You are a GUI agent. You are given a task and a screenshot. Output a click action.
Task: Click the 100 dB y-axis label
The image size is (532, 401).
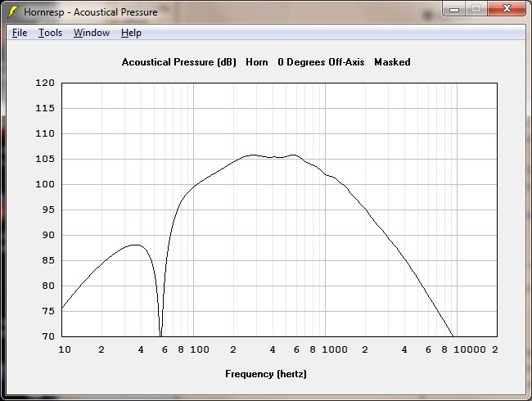[x=45, y=184]
